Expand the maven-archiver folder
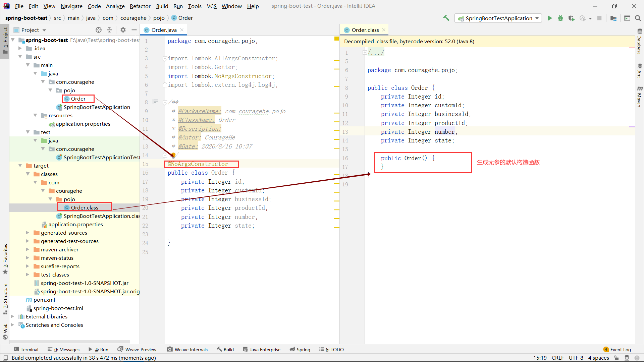 coord(28,249)
